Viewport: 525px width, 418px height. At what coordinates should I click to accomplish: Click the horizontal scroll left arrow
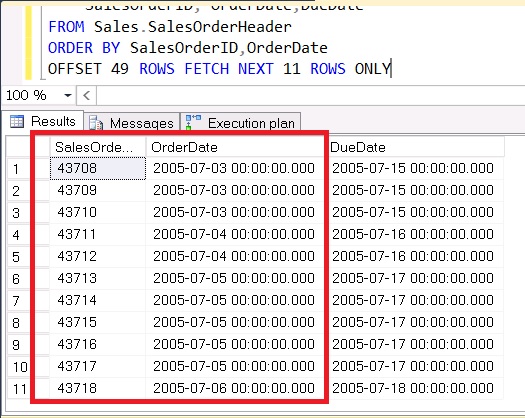[86, 96]
